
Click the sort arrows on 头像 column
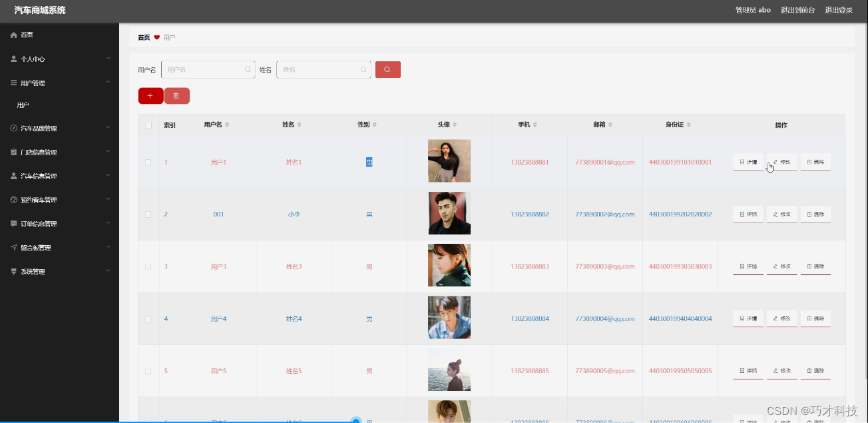pos(455,125)
